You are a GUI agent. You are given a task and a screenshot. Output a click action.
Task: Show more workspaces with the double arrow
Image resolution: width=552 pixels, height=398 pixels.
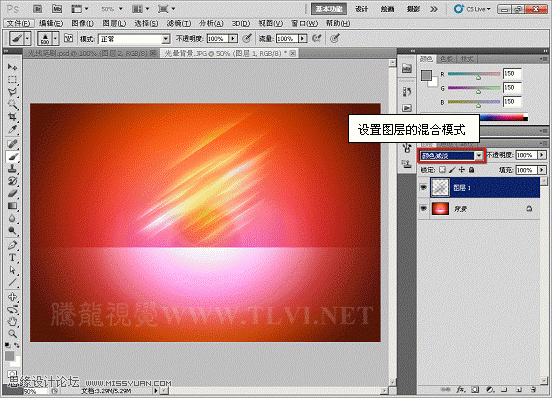tap(434, 9)
